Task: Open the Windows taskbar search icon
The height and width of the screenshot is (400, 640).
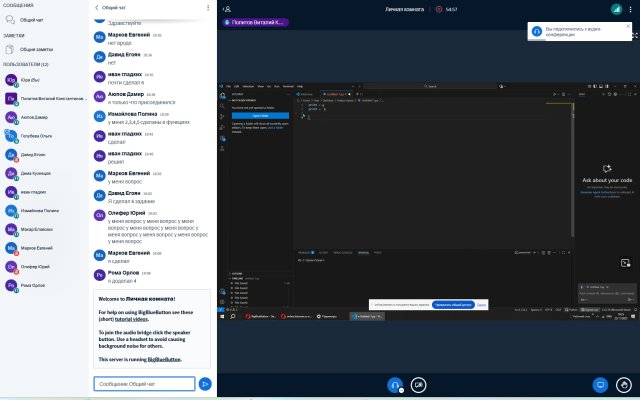Action: click(x=233, y=316)
